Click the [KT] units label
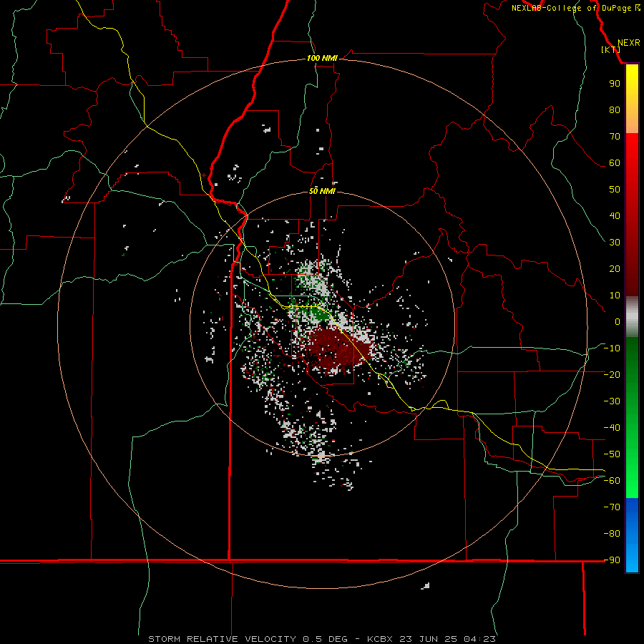Image resolution: width=644 pixels, height=644 pixels. [610, 49]
